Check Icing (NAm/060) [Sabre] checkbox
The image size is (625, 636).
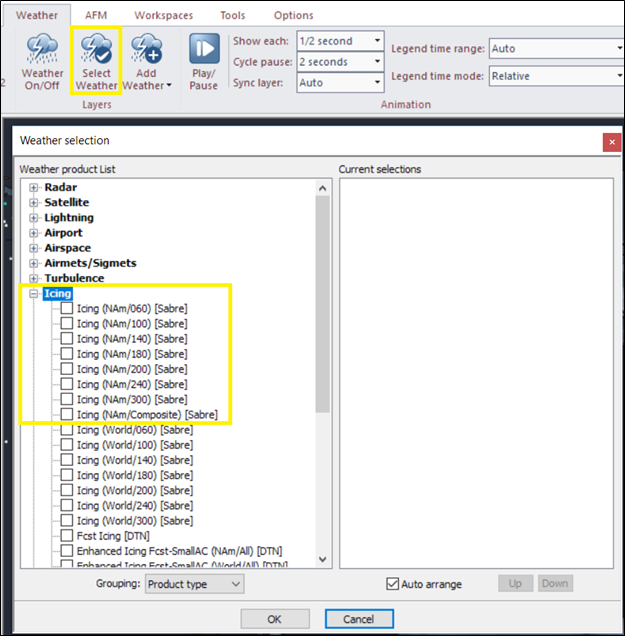[x=67, y=309]
